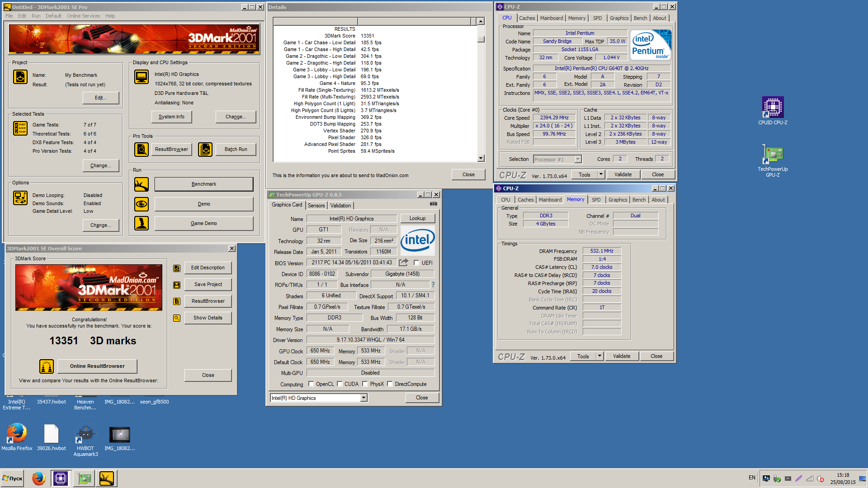Open the Tools dropdown arrow in upper CPU-Z

click(x=601, y=174)
